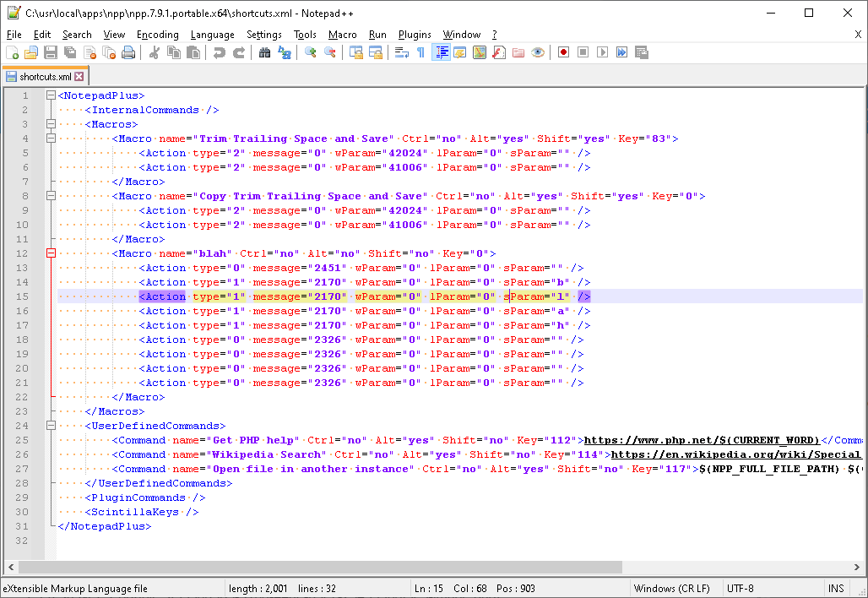Collapse UserDefinedCommands fold on line 24

(x=51, y=427)
